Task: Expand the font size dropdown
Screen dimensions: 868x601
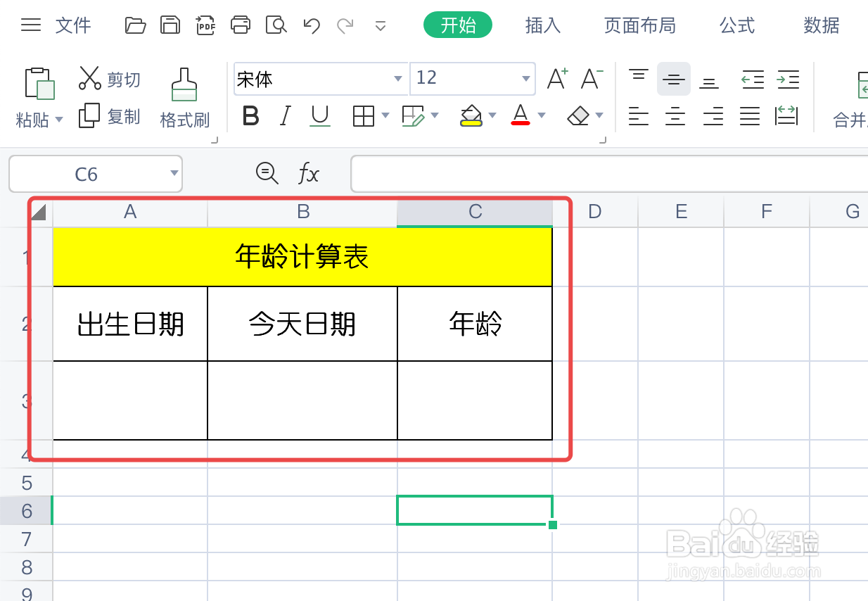Action: click(525, 80)
